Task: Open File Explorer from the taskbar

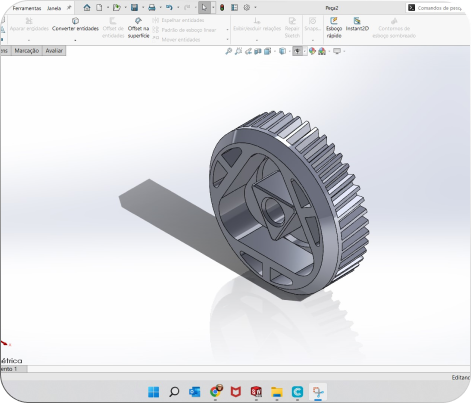Action: point(277,392)
